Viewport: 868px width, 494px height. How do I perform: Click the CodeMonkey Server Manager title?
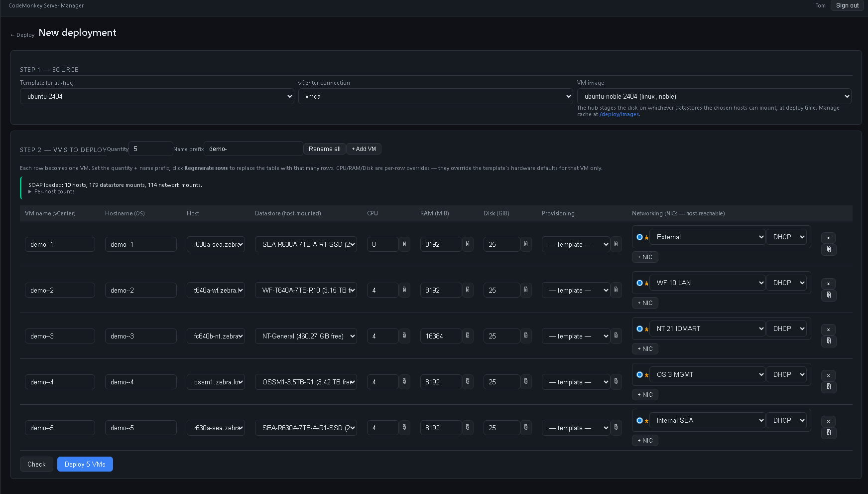pos(46,6)
